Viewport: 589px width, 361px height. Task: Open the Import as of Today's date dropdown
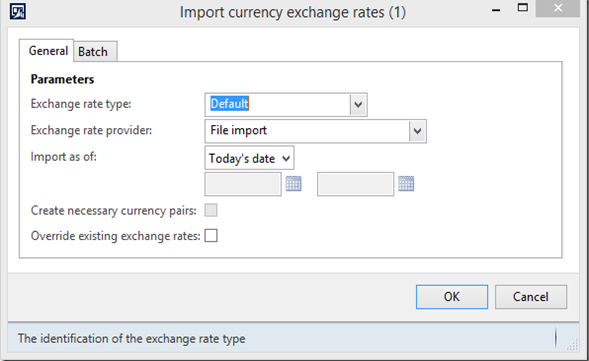[x=249, y=158]
